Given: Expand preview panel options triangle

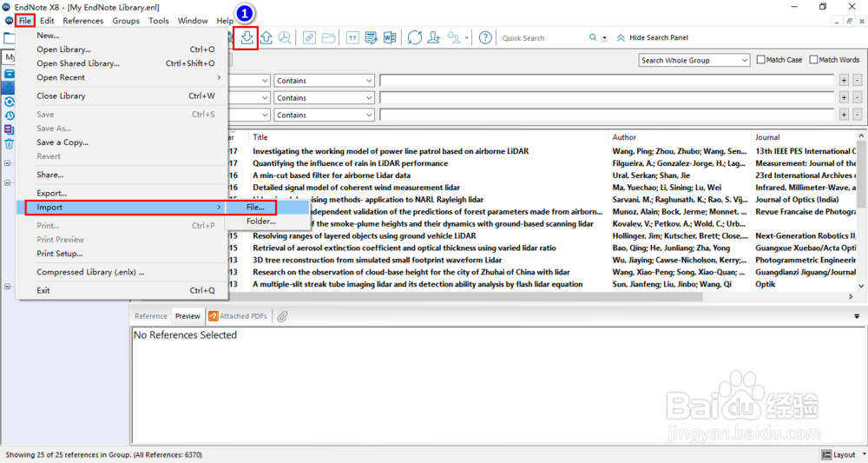Looking at the screenshot, I should click(857, 316).
